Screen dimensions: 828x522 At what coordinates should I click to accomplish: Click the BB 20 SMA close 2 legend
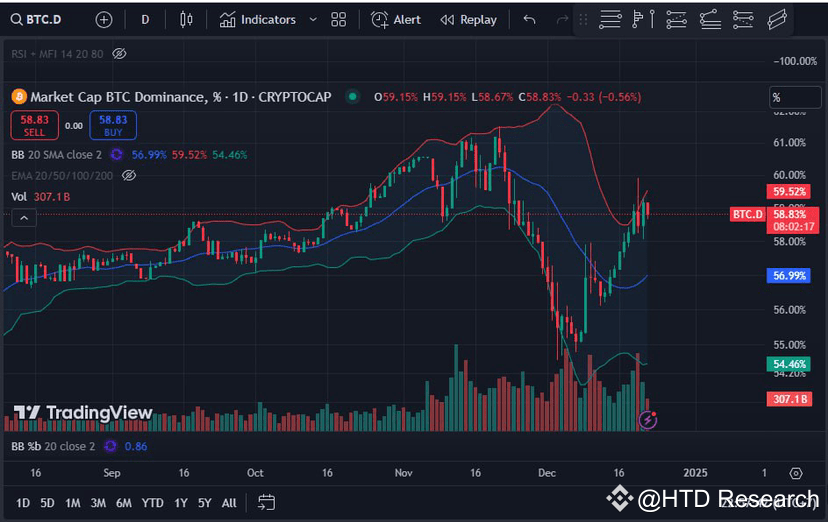[57, 155]
